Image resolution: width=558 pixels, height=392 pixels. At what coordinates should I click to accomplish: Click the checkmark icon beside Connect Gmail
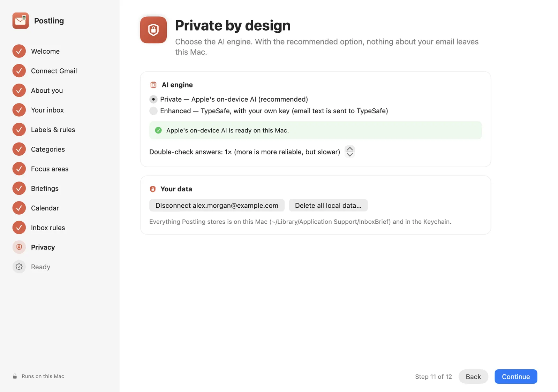[19, 71]
